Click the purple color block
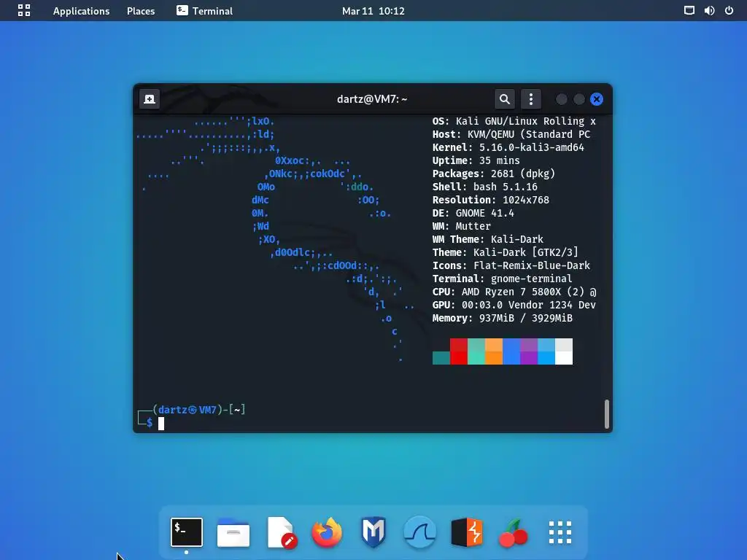Screen dimensions: 747x560 [529, 351]
